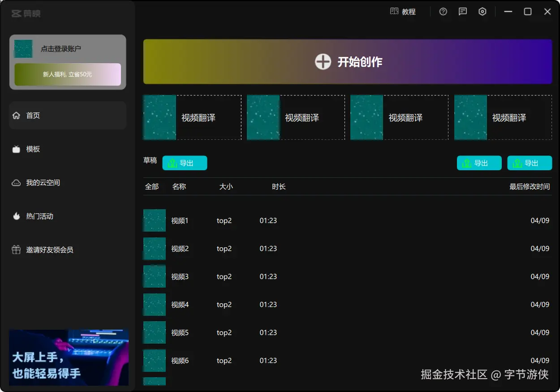
Task: Open 我的云空间 cloud storage icon
Action: pos(16,182)
